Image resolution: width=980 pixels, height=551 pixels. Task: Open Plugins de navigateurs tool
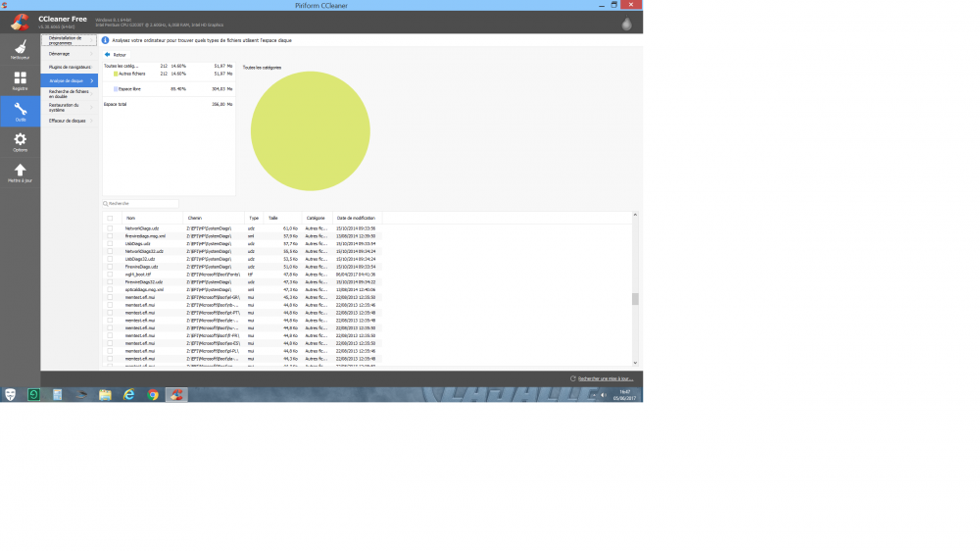coord(69,67)
